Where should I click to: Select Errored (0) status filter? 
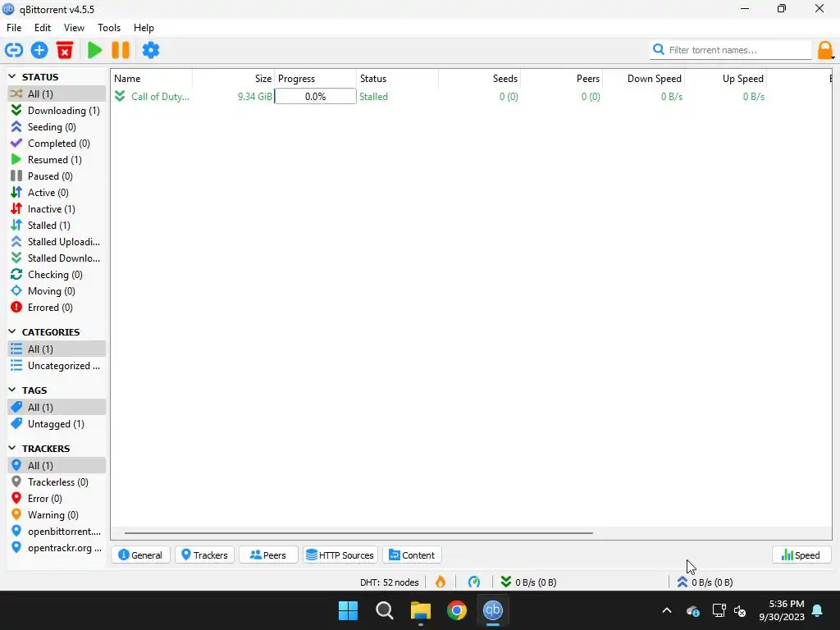[x=57, y=308]
